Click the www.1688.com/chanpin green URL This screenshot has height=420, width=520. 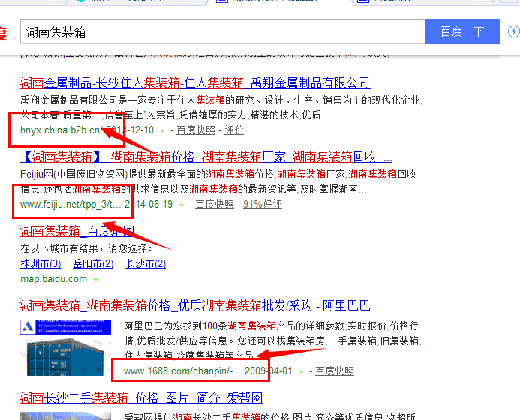point(182,371)
